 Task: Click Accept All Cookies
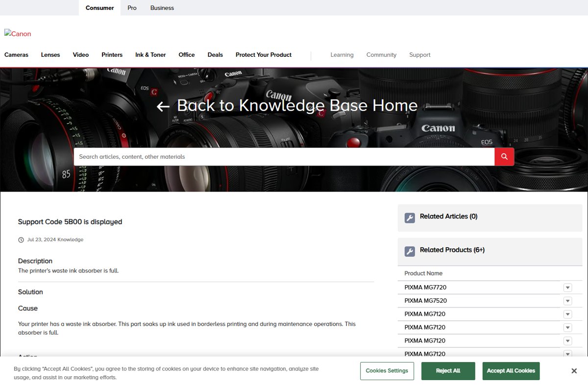(x=511, y=371)
